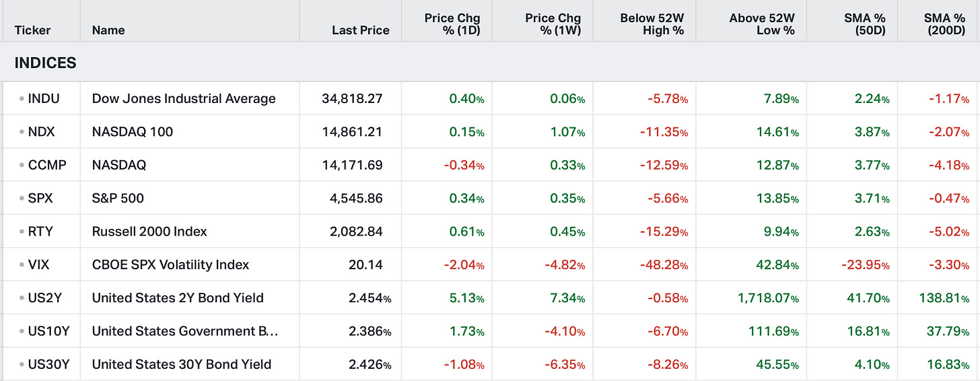The image size is (980, 381).
Task: Click the VIX 1D change -2.04%
Action: point(464,265)
